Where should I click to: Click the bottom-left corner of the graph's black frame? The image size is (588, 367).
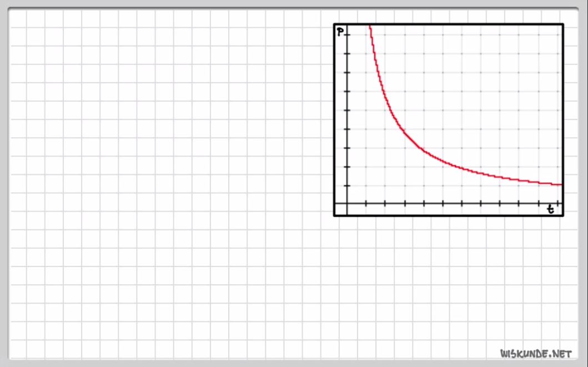click(x=335, y=215)
